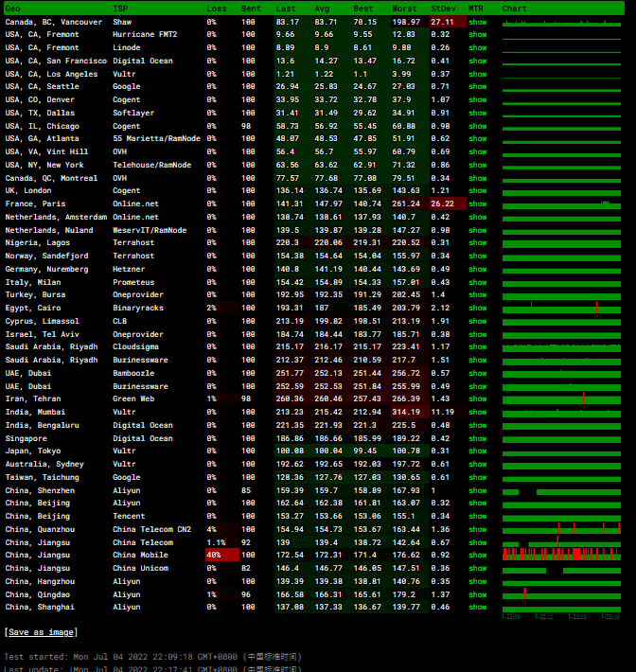The width and height of the screenshot is (636, 672).
Task: Show MTR for Mumbai Vultr row
Action: pos(477,413)
